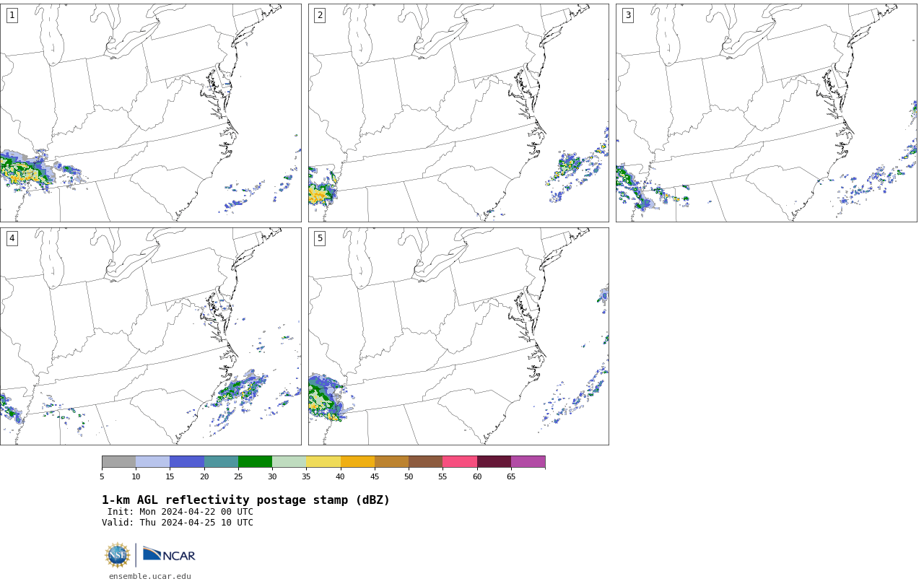924x584 pixels.
Task: Open ensemble member 5 reflectivity map
Action: [458, 336]
